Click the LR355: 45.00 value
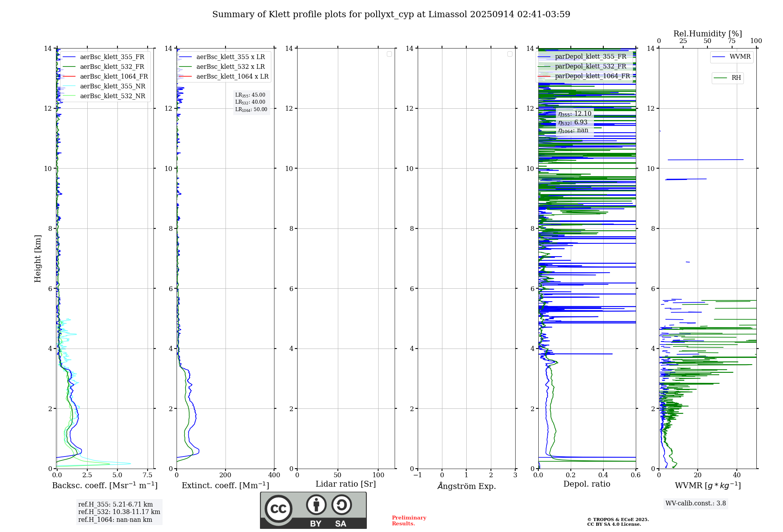The height and width of the screenshot is (532, 783). [250, 95]
